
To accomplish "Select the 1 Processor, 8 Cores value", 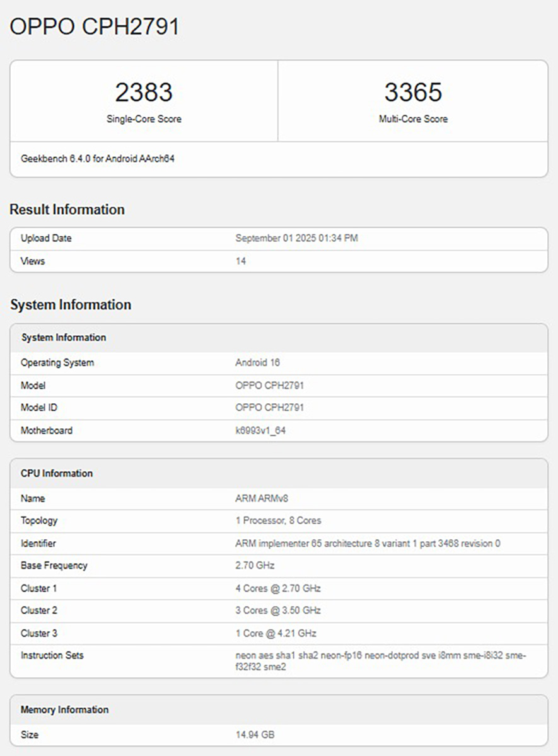I will (278, 520).
